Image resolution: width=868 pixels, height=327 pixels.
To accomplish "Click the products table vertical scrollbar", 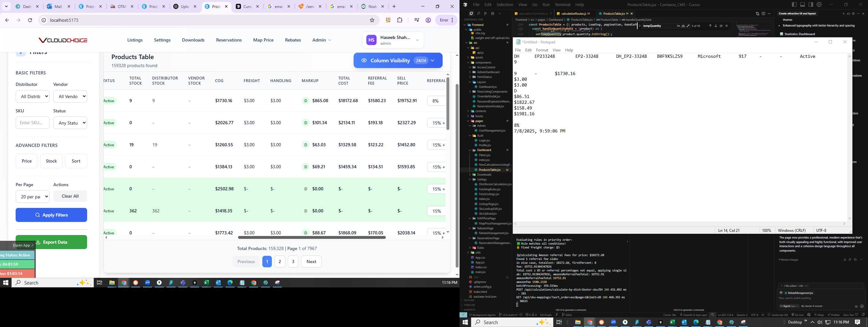I will [448, 103].
